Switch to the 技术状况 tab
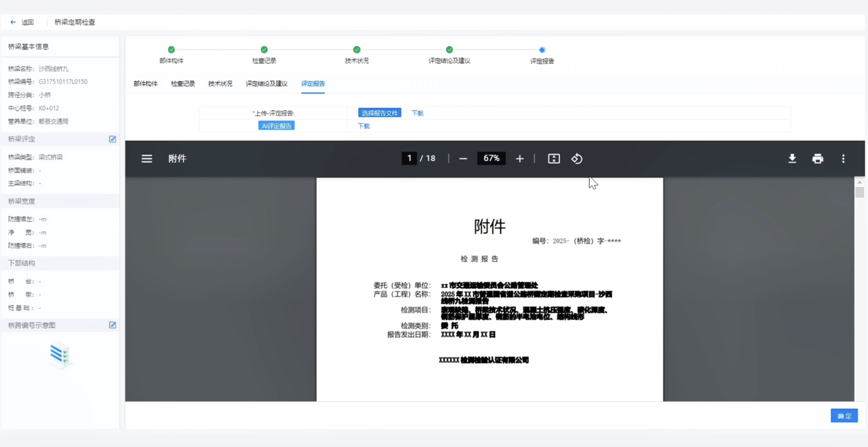 (x=220, y=84)
